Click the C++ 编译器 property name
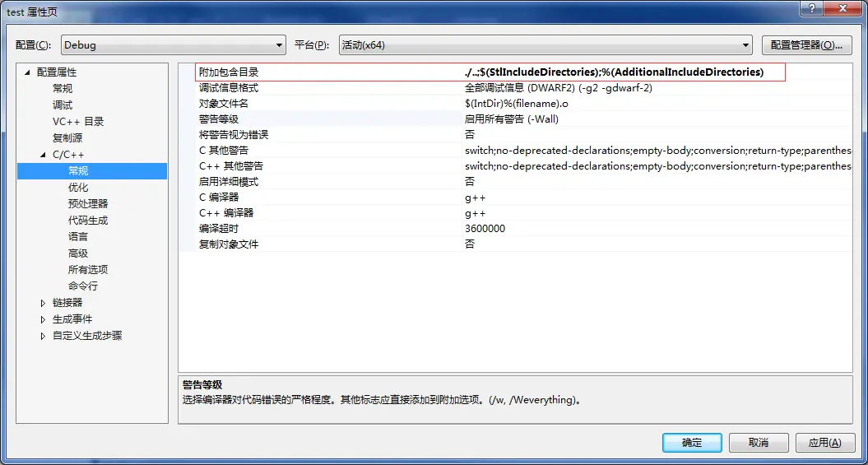Screen dimensions: 868x465 pos(226,212)
